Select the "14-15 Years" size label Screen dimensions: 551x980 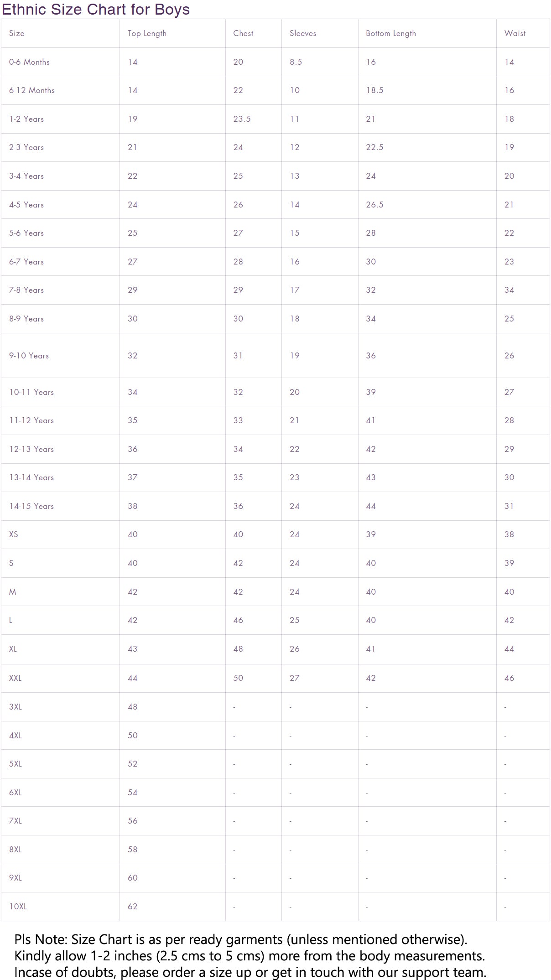pos(31,506)
